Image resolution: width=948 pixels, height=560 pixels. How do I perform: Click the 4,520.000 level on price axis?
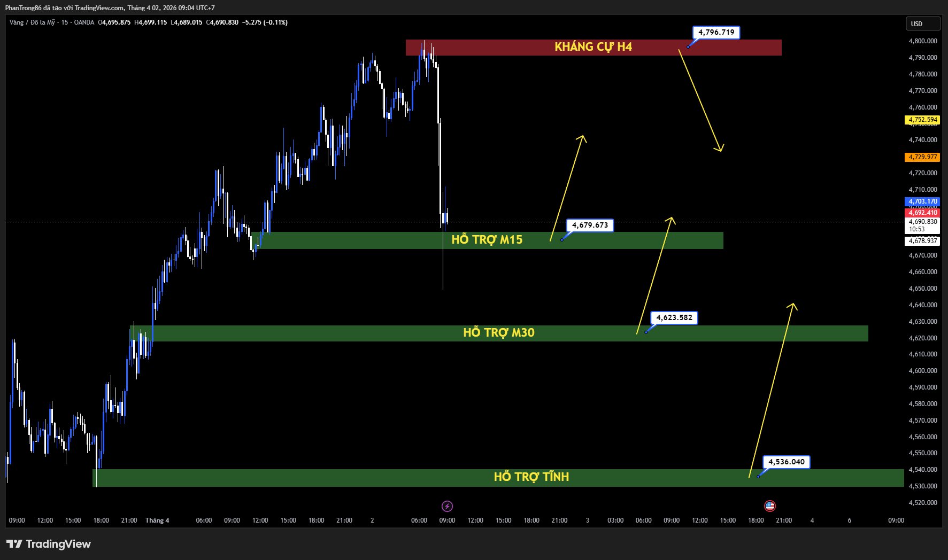coord(923,503)
